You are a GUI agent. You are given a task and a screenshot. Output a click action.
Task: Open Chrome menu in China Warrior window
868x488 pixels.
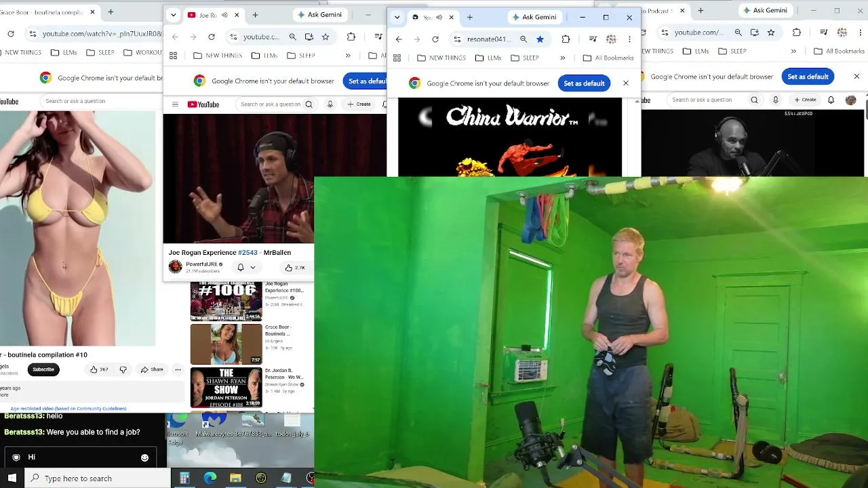coord(629,39)
